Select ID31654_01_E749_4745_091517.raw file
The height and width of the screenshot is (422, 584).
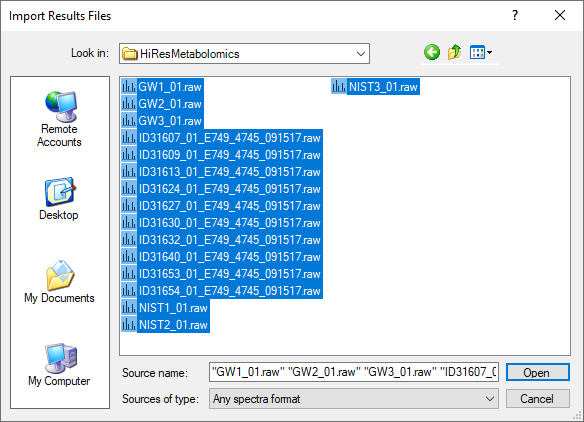tap(222, 291)
